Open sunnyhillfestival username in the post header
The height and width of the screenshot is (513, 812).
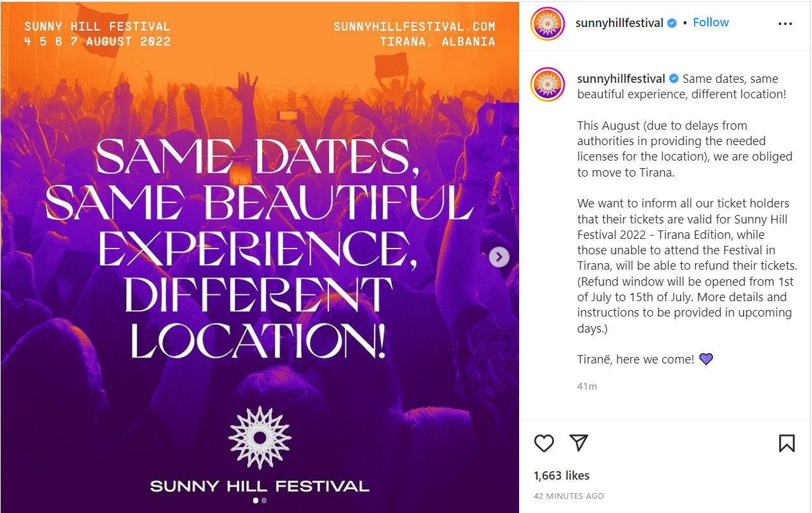pyautogui.click(x=619, y=23)
